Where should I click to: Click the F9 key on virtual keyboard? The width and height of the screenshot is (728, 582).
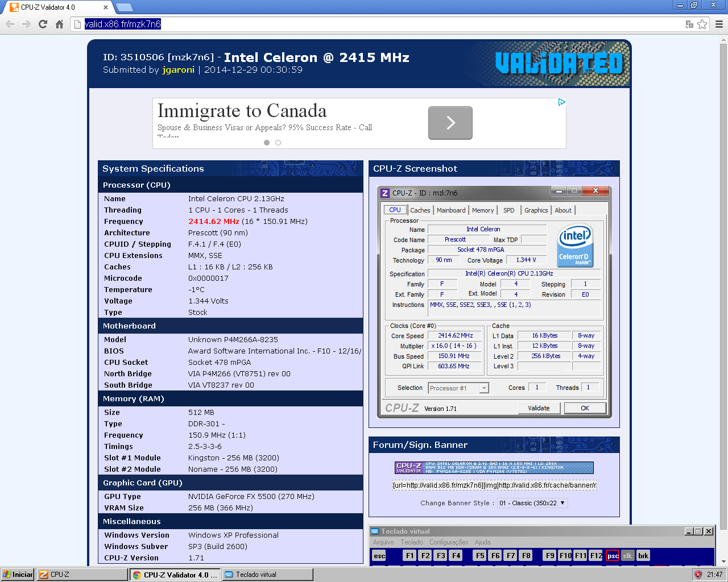tap(549, 556)
